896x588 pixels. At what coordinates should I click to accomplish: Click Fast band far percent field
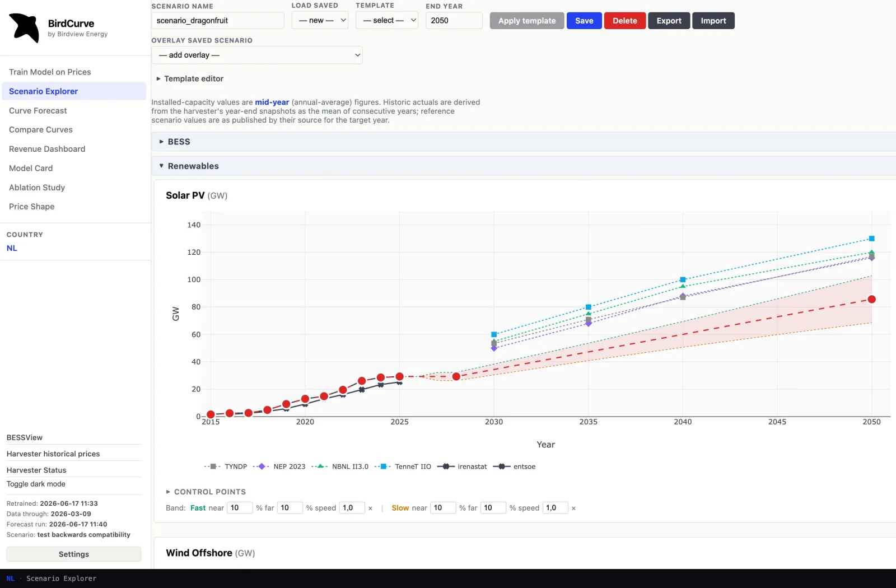click(x=290, y=508)
